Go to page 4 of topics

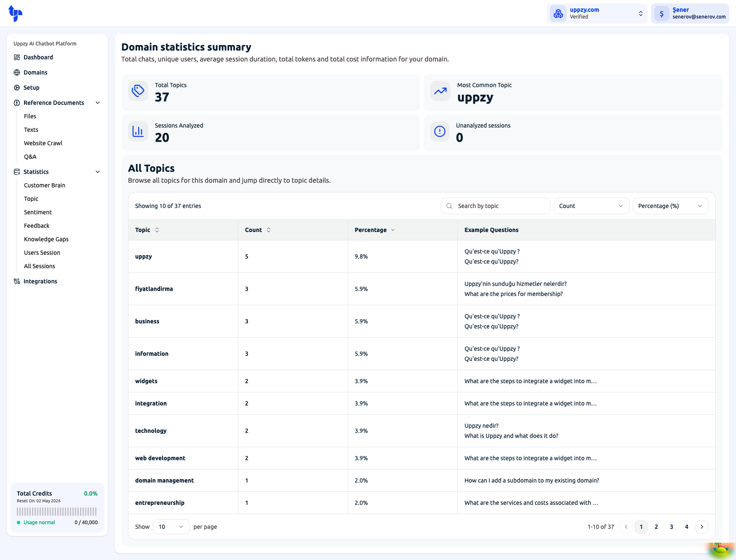687,527
